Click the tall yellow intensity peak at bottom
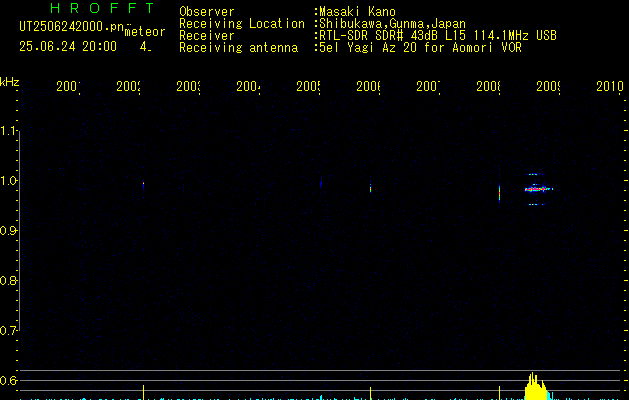This screenshot has height=400, width=629. [x=535, y=386]
